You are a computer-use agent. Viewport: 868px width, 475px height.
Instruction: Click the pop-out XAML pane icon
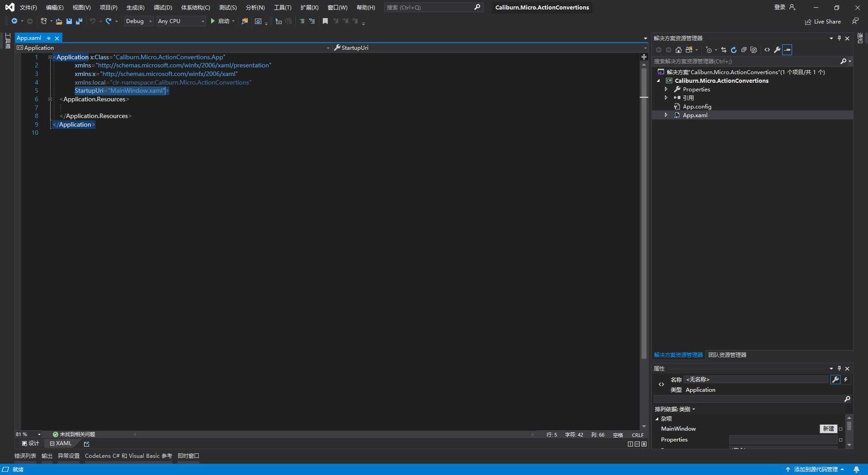coord(86,444)
